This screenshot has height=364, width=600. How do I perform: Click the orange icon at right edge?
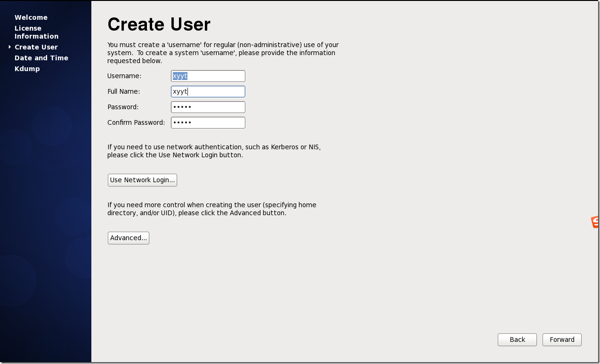(x=596, y=222)
